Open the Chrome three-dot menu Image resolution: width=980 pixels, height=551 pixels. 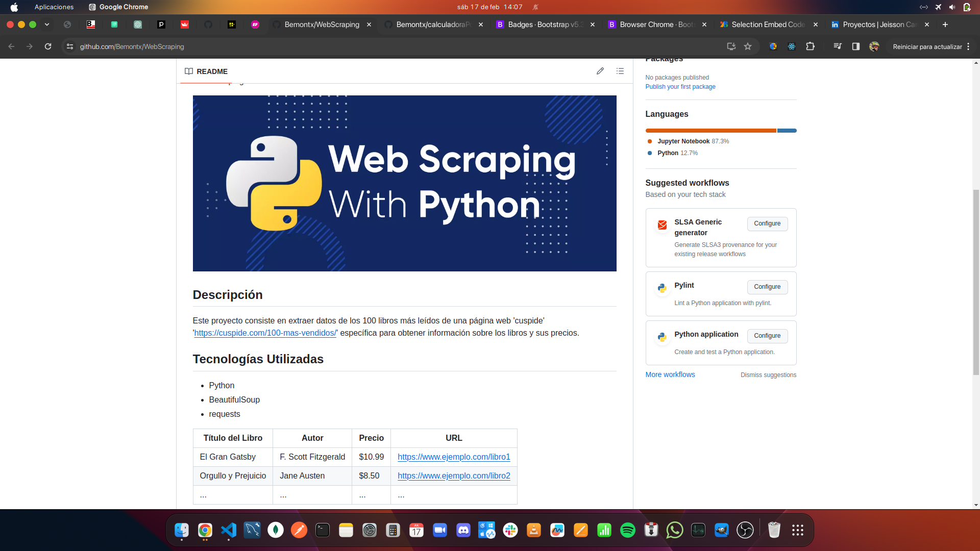pyautogui.click(x=968, y=46)
